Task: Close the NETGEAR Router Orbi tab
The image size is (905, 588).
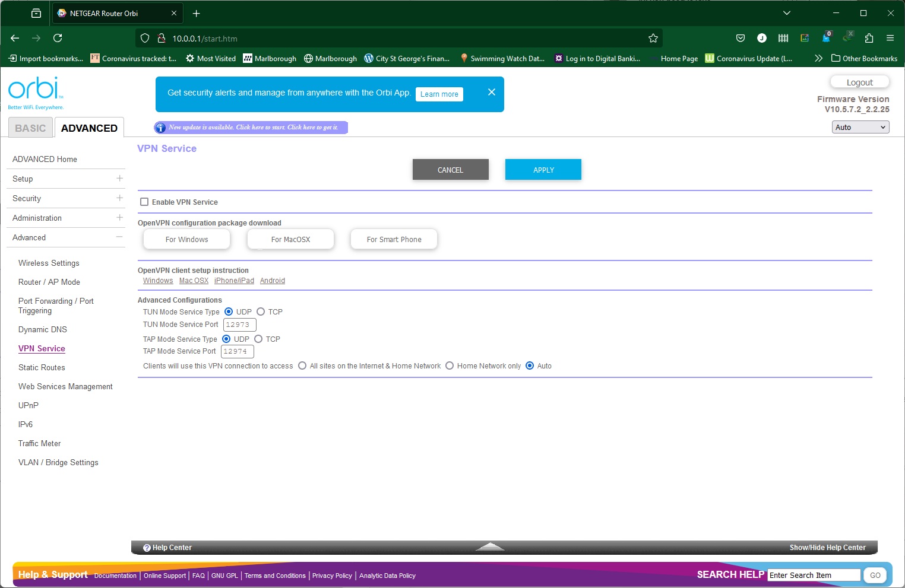Action: click(x=174, y=13)
